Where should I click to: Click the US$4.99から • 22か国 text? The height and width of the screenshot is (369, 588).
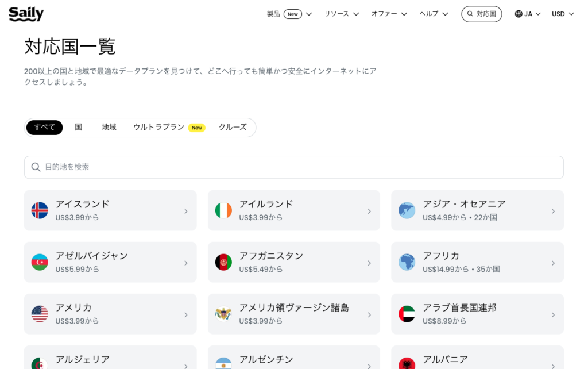click(x=460, y=217)
